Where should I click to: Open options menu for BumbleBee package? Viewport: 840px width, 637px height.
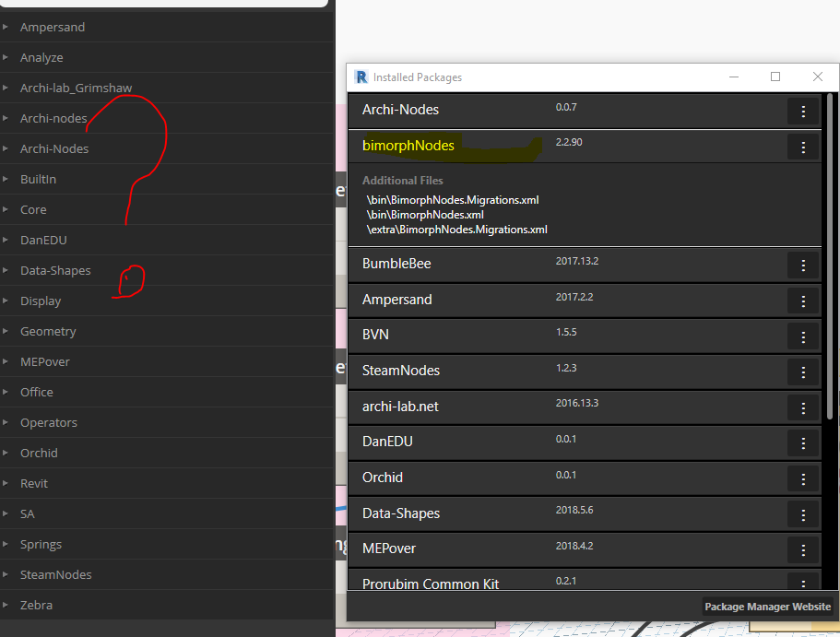click(x=802, y=265)
